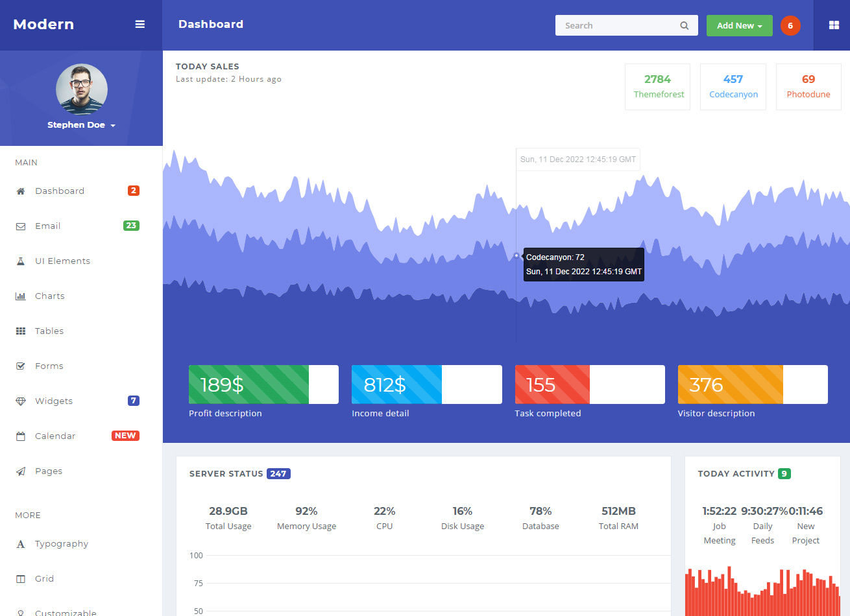Open the Stephen Doe user menu
850x616 pixels.
81,125
